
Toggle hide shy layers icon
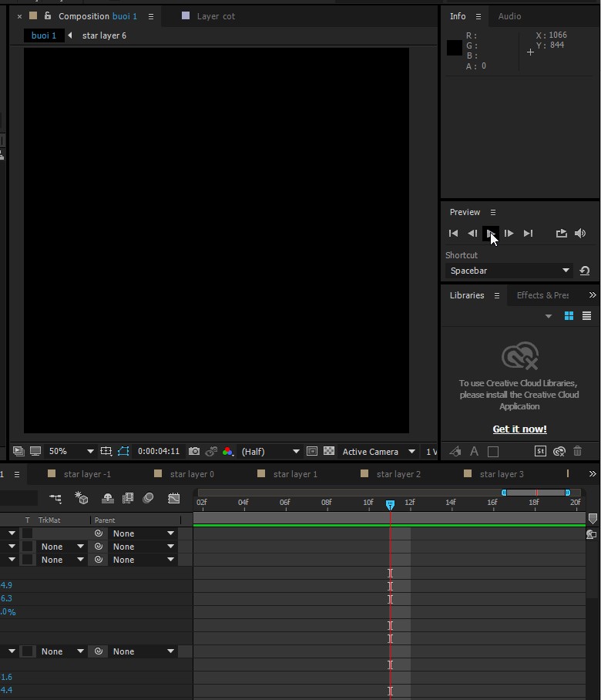click(108, 498)
